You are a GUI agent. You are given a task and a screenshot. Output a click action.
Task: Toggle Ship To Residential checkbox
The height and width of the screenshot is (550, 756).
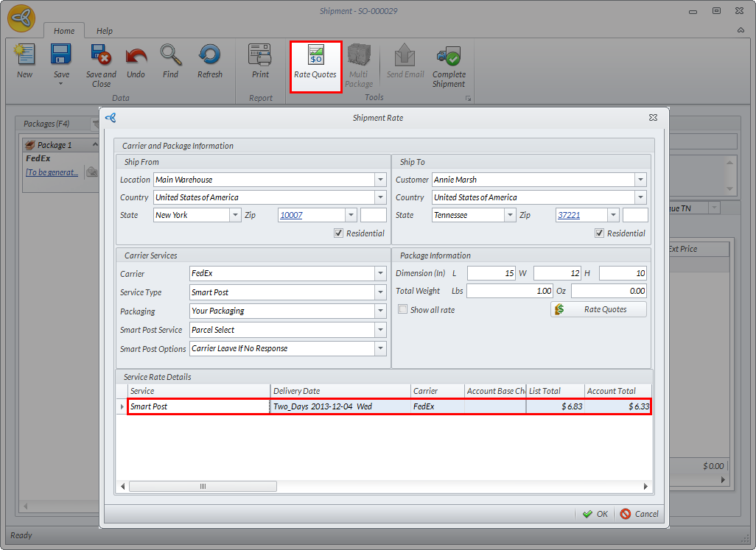pyautogui.click(x=600, y=233)
